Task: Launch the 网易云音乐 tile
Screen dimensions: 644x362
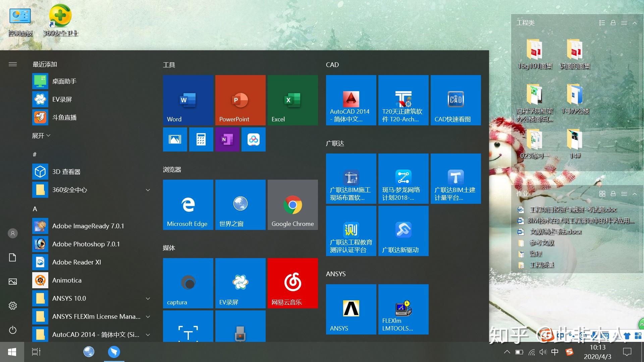Action: pos(292,283)
